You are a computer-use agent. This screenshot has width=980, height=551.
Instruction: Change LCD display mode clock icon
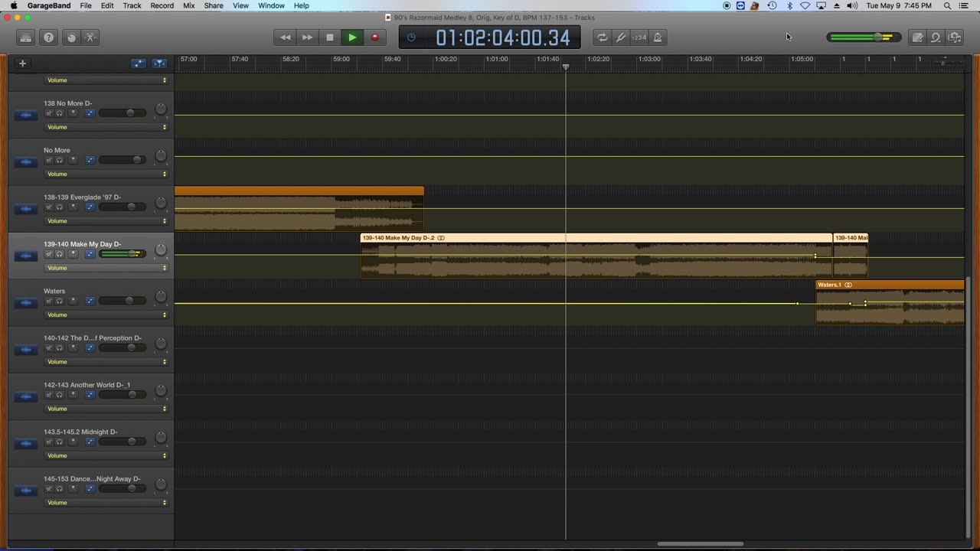click(x=411, y=37)
